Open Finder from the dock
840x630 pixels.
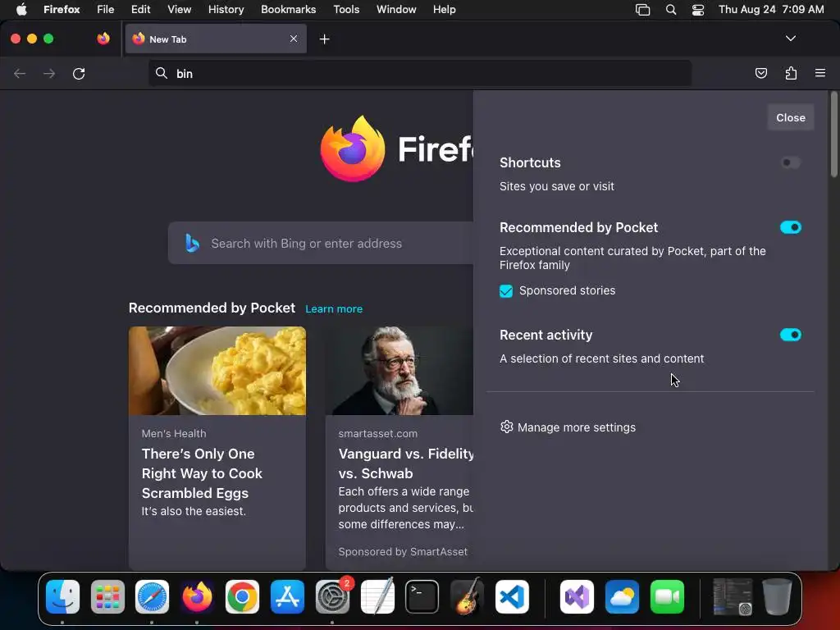coord(62,596)
